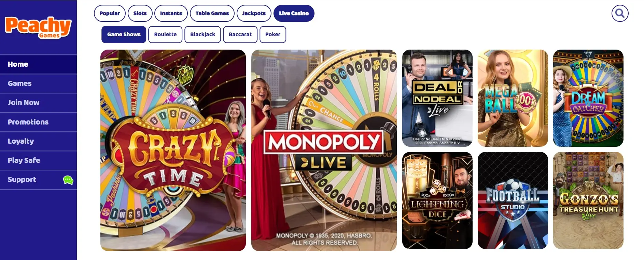Open Football Studio game tile

pyautogui.click(x=513, y=200)
